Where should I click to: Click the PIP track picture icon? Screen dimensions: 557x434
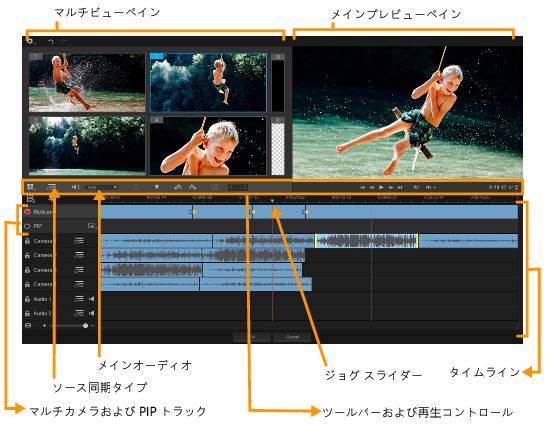pos(92,226)
